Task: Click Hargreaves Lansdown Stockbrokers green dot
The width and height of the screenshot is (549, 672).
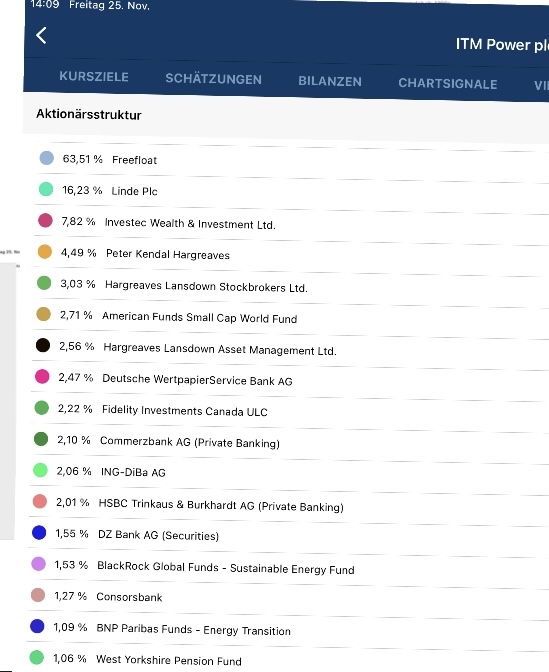Action: tap(44, 283)
